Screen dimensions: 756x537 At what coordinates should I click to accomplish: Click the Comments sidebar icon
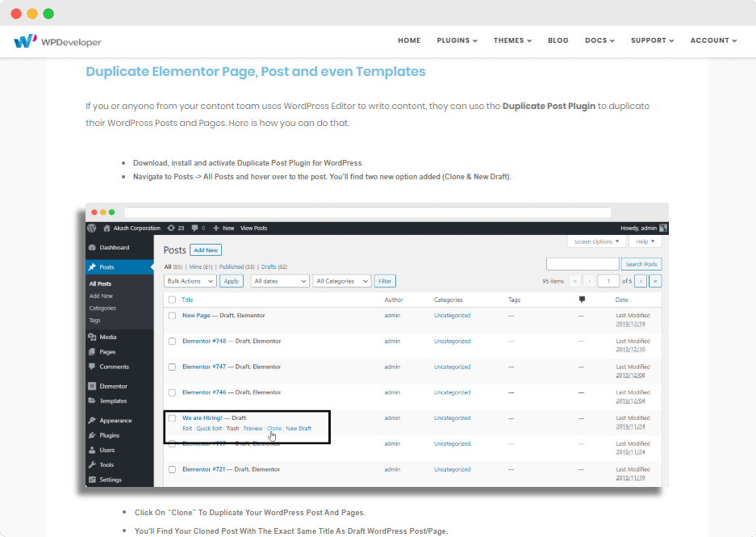click(x=93, y=367)
